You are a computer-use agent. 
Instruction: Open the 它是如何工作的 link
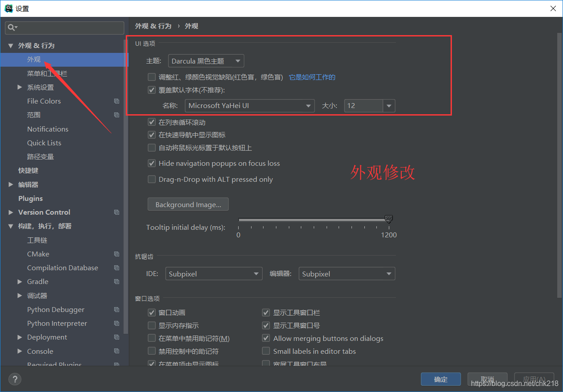312,77
